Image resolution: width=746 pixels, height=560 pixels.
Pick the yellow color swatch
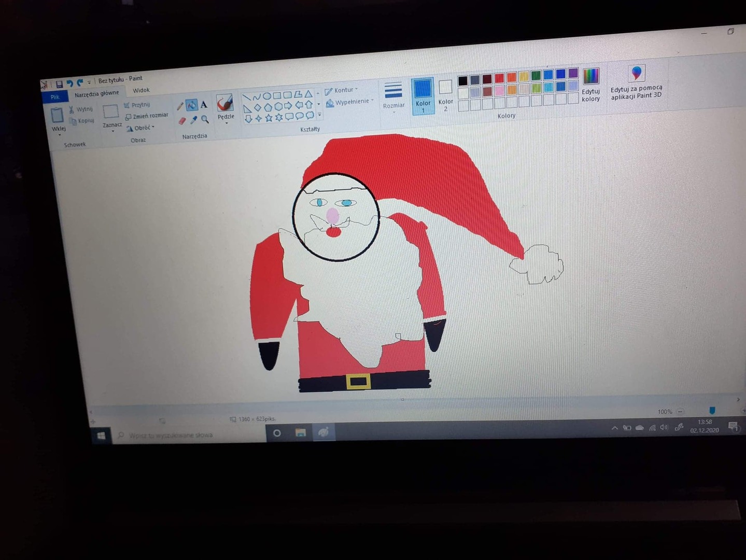point(524,77)
